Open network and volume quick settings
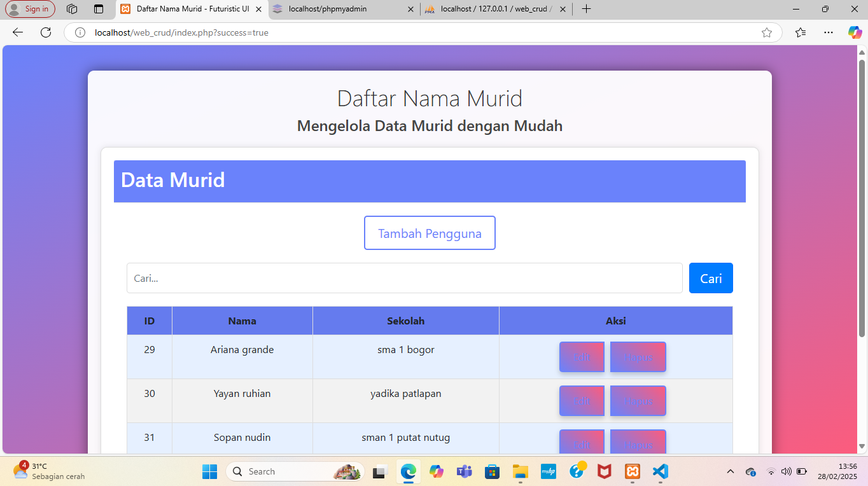The height and width of the screenshot is (486, 868). [x=786, y=471]
